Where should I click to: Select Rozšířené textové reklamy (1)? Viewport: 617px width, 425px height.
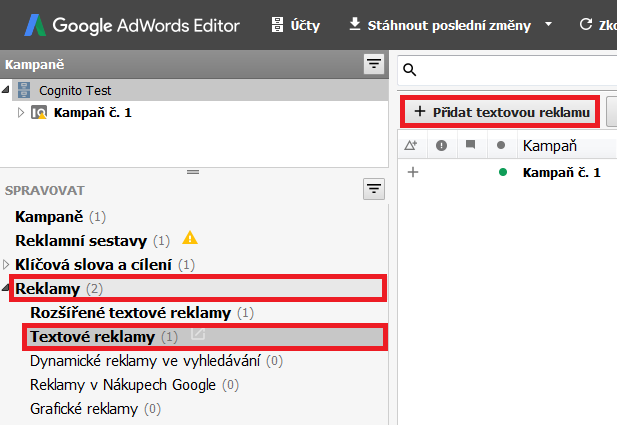point(142,313)
